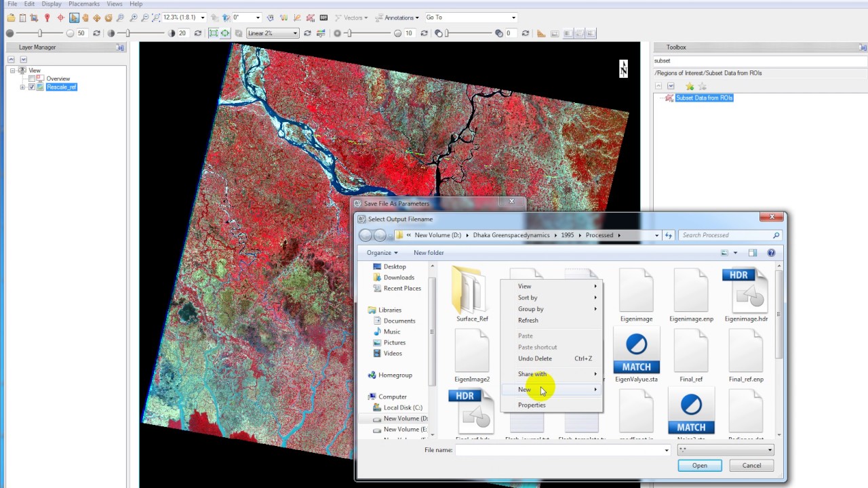
Task: Click the 1995 breadcrumb in address bar
Action: pos(567,235)
